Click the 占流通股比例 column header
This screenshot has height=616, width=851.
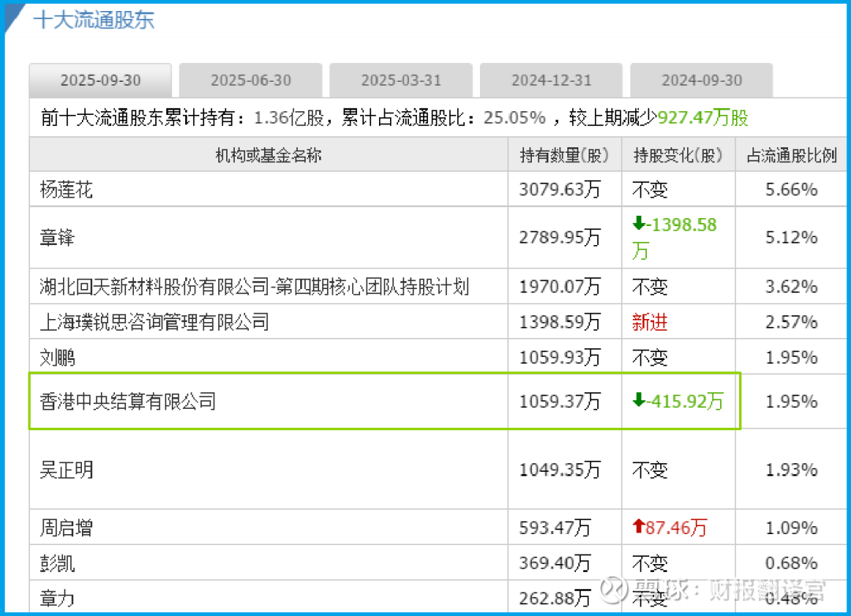791,155
